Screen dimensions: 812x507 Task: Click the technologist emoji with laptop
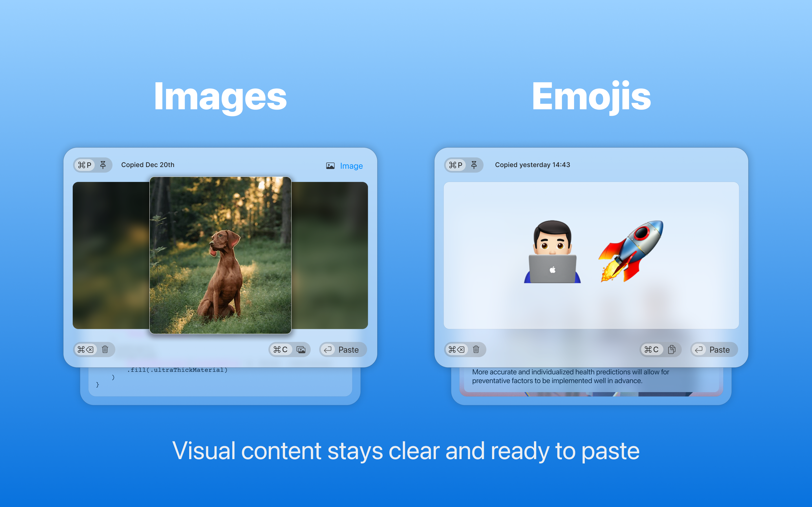click(x=552, y=252)
